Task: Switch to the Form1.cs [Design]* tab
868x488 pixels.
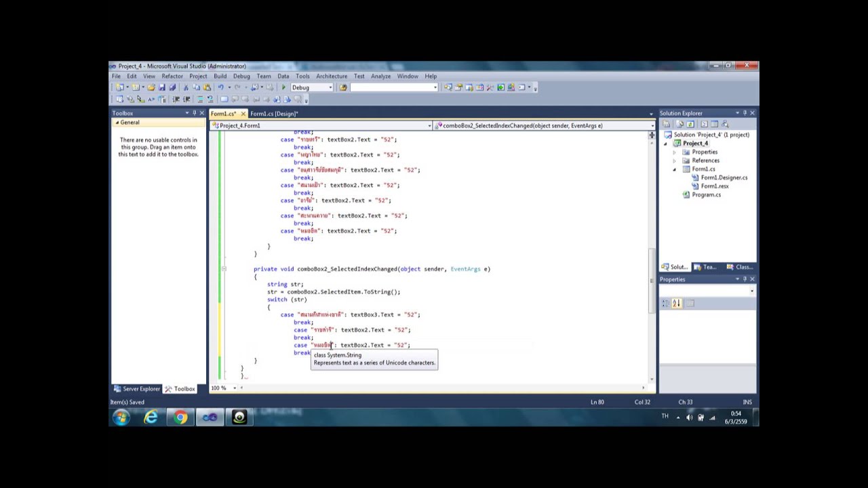Action: [274, 114]
